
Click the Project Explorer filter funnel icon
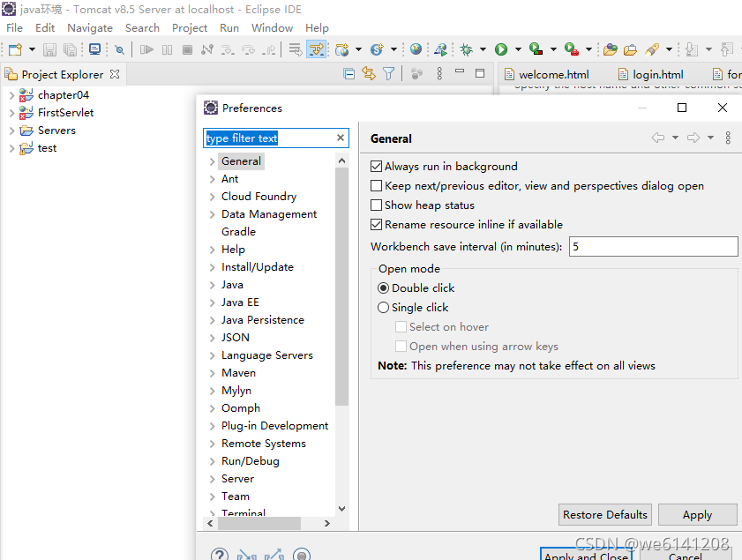(388, 74)
